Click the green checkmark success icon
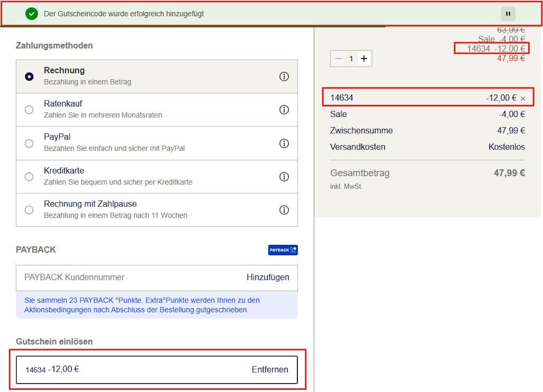Screen dimensions: 543x392 tap(31, 14)
